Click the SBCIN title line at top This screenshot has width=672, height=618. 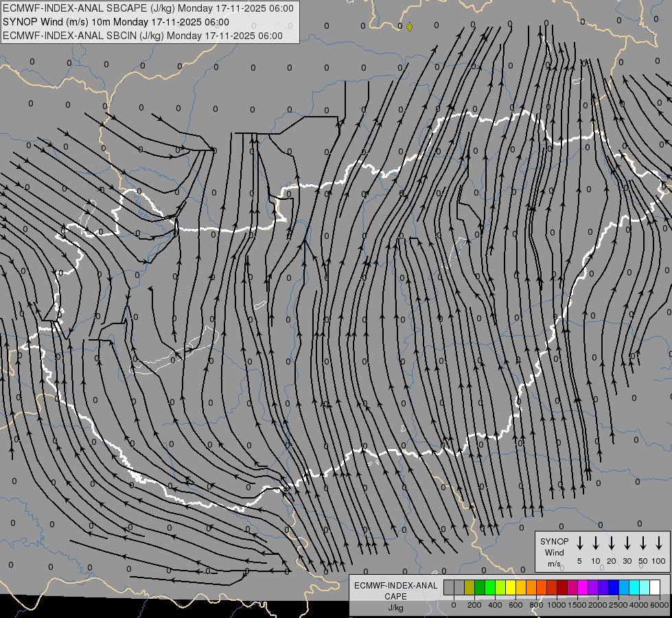143,36
